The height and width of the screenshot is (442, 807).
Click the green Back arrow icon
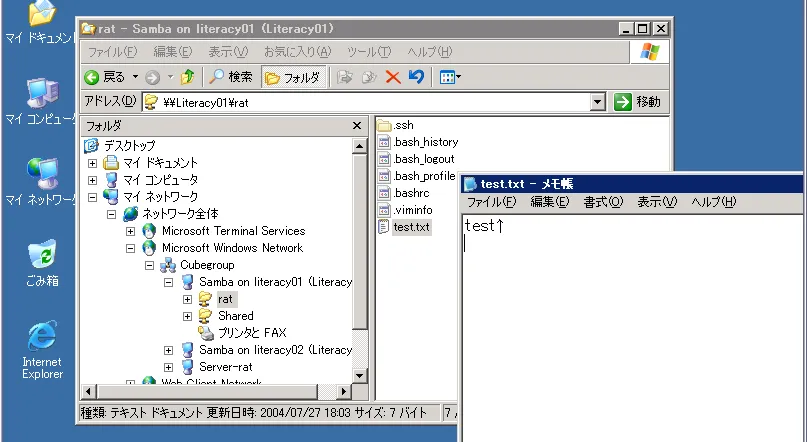coord(92,78)
